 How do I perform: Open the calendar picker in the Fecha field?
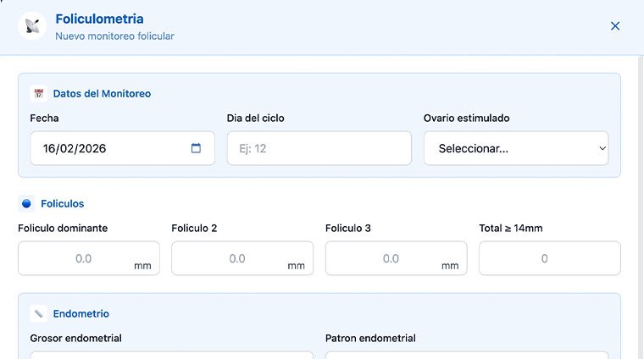pyautogui.click(x=196, y=148)
